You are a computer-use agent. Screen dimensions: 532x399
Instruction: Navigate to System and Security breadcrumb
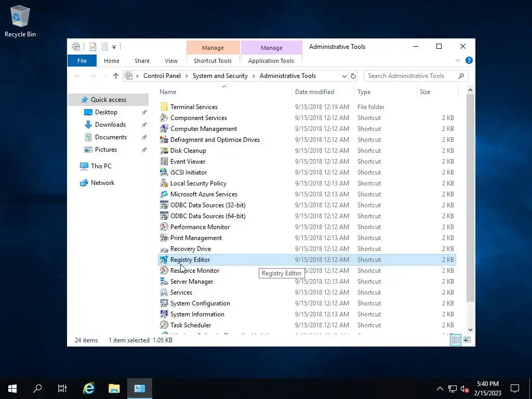coord(220,76)
